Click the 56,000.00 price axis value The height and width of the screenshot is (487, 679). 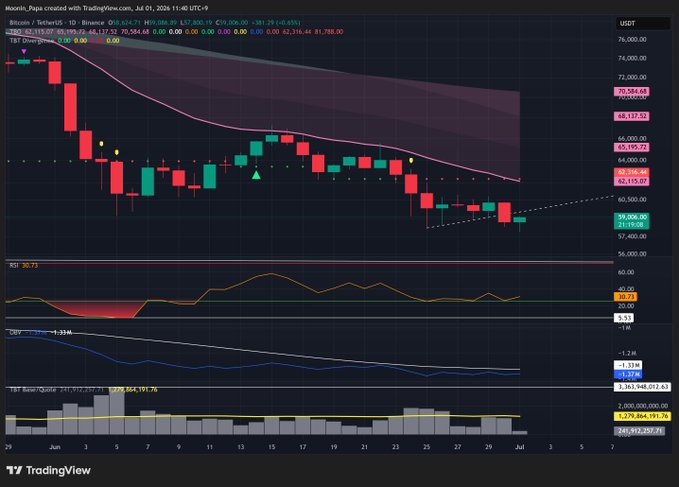pyautogui.click(x=632, y=254)
